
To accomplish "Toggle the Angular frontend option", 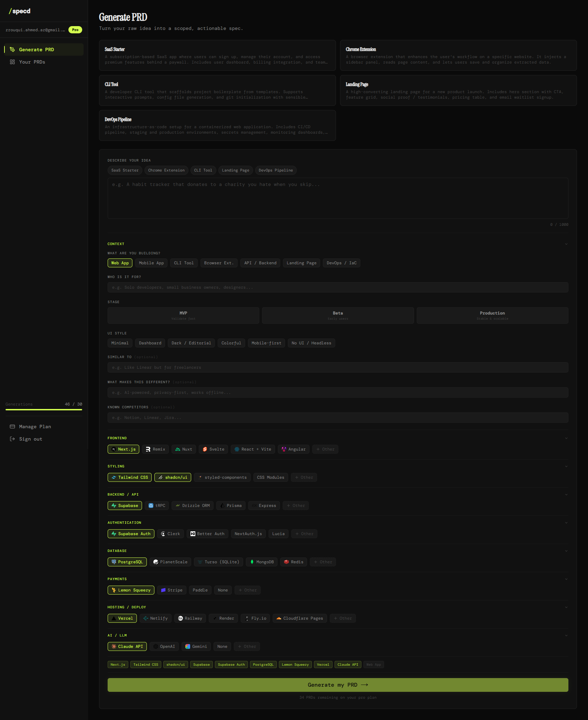I will pos(294,449).
